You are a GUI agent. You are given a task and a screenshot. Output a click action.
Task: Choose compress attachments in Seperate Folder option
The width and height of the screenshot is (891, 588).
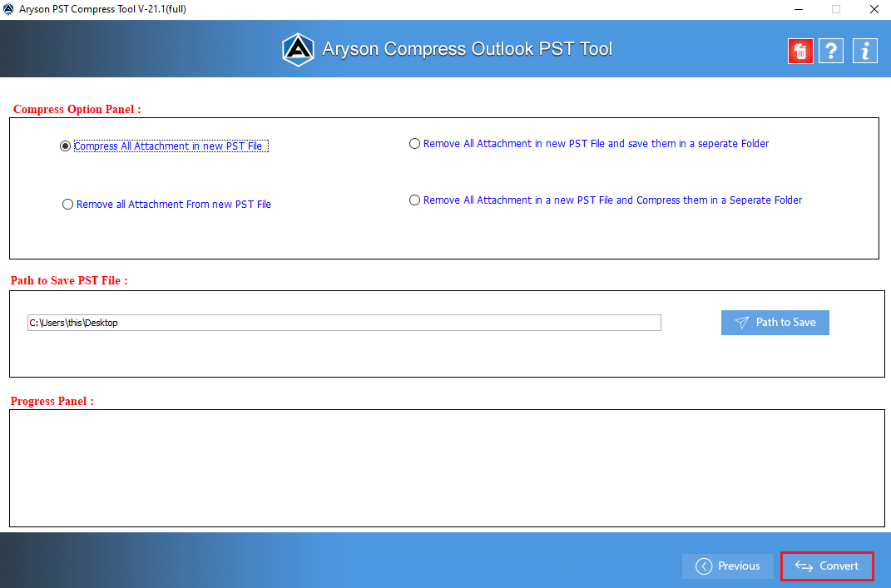point(414,200)
